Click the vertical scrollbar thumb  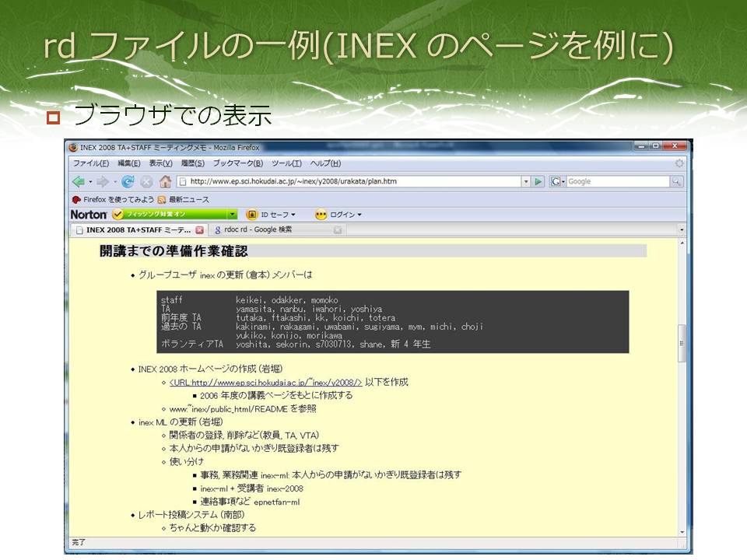point(682,343)
